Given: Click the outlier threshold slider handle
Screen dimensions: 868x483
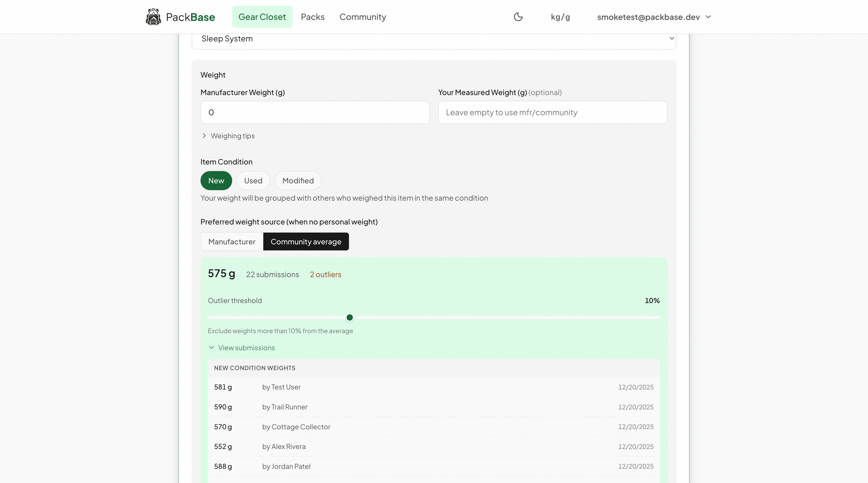Looking at the screenshot, I should (349, 318).
